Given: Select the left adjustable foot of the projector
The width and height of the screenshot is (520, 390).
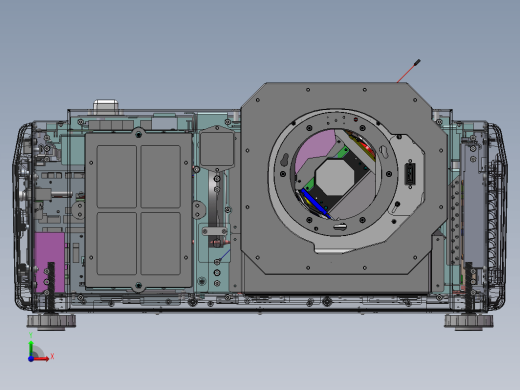Looking at the screenshot, I should point(51,321).
